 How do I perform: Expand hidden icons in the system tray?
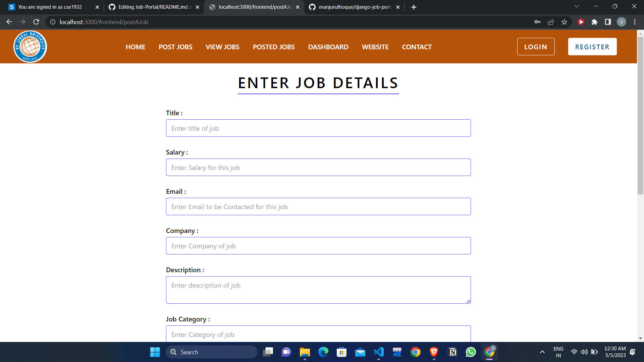(542, 352)
